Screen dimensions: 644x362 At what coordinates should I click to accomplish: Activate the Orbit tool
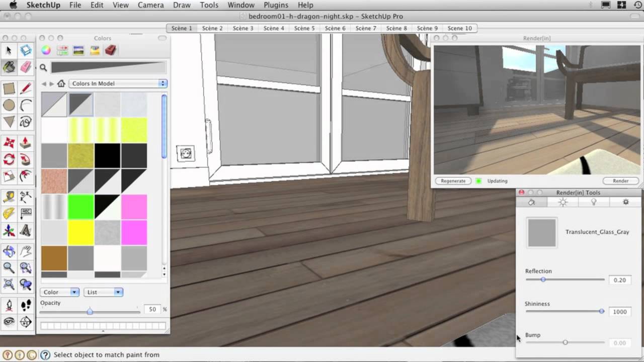pos(9,252)
